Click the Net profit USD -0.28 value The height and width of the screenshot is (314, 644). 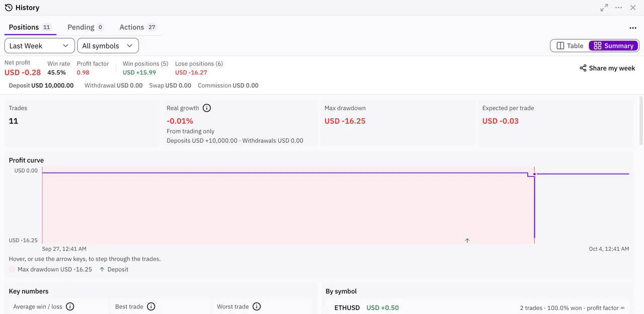coord(23,72)
